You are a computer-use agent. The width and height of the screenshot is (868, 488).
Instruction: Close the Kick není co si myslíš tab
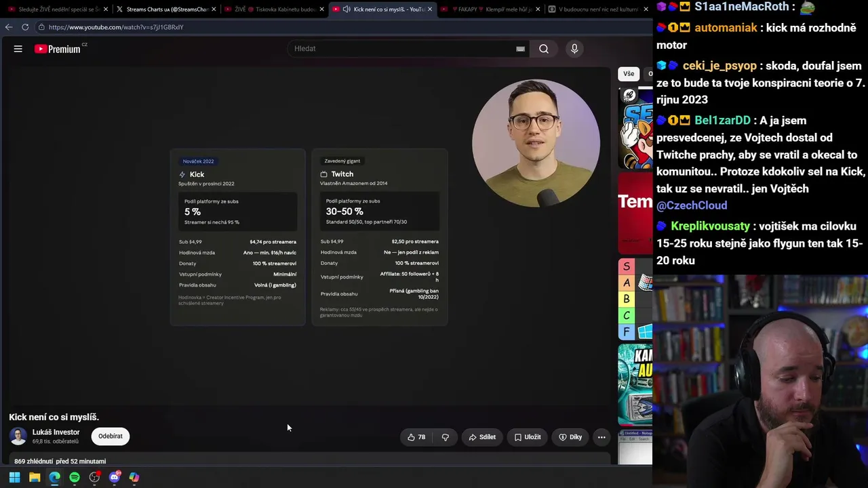tap(429, 9)
